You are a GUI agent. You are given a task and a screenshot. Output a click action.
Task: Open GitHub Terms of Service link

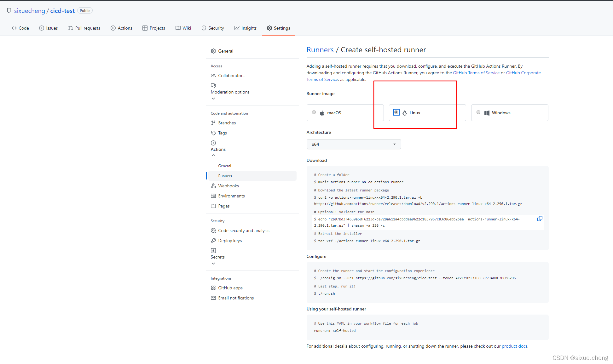(476, 73)
